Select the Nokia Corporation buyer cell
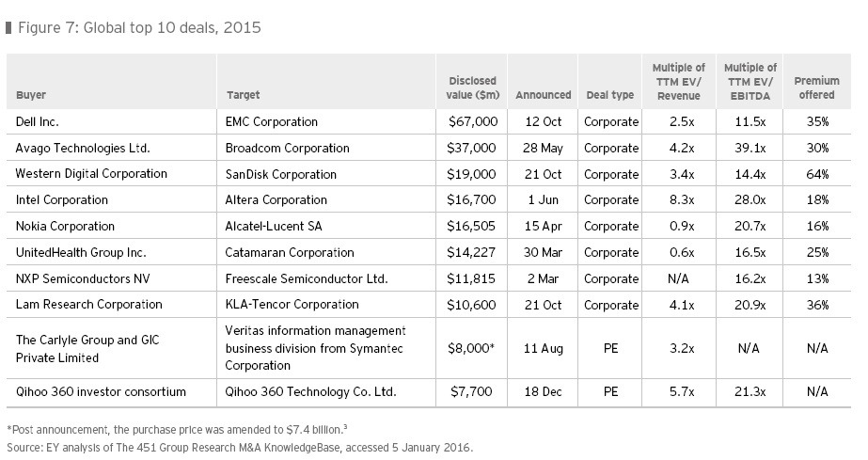This screenshot has height=460, width=868. [x=65, y=226]
